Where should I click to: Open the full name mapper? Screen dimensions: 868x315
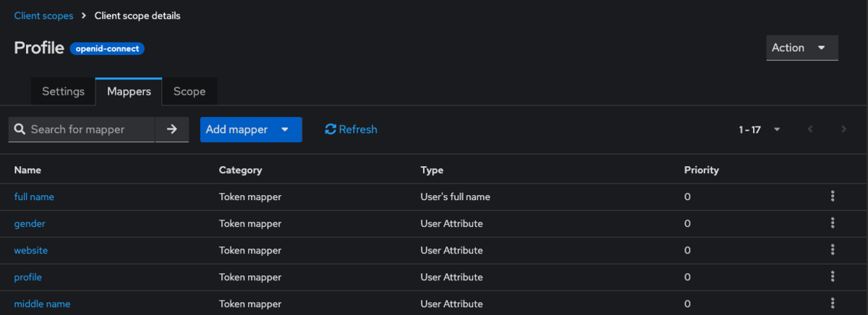click(x=34, y=197)
